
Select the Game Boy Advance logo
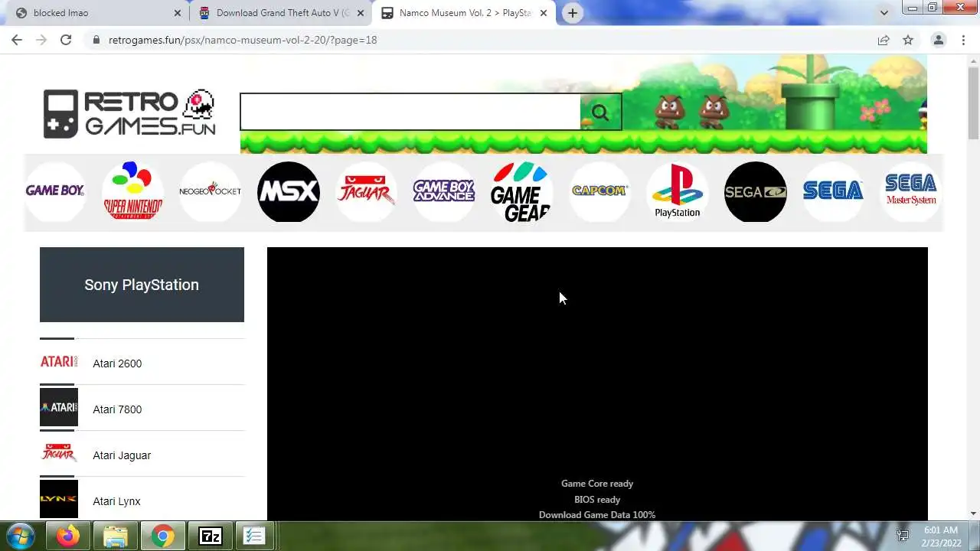pyautogui.click(x=444, y=191)
